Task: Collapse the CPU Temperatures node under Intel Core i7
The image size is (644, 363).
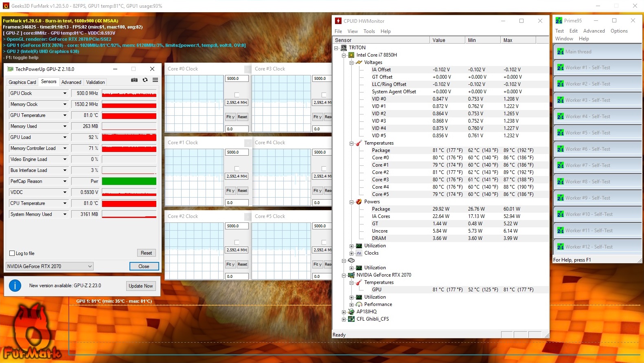Action: pos(351,143)
